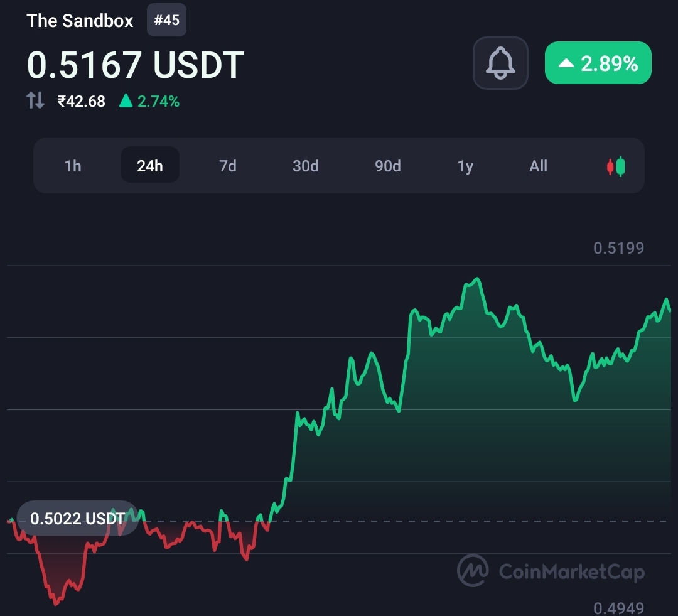Image resolution: width=678 pixels, height=616 pixels.
Task: Tap the green 2.89% change badge
Action: pos(598,63)
